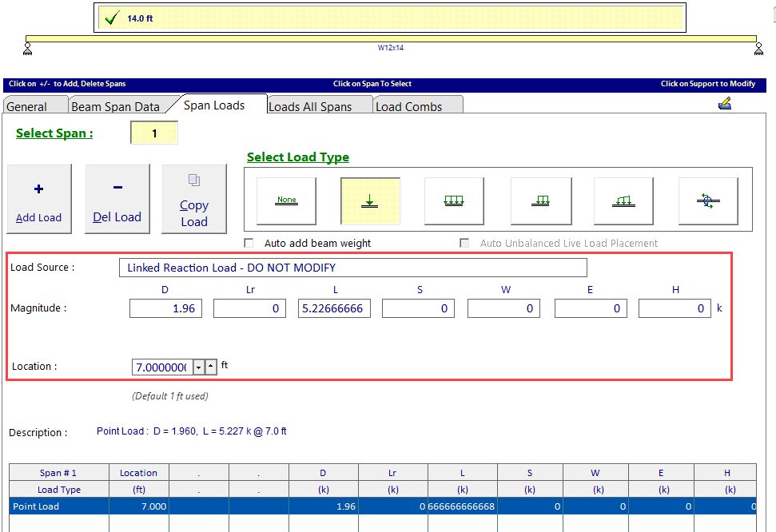Enable Auto add beam weight checkbox
Viewport: 776px width, 532px height.
tap(249, 243)
